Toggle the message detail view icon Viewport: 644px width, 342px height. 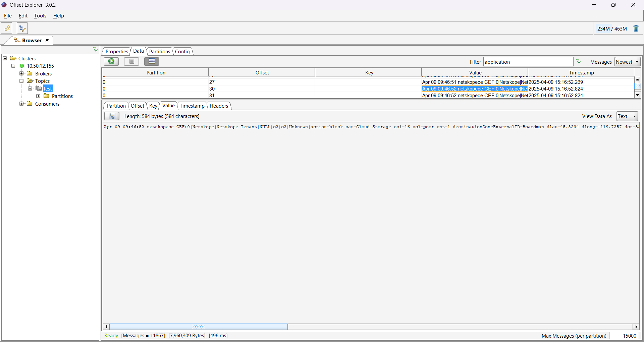[x=152, y=61]
